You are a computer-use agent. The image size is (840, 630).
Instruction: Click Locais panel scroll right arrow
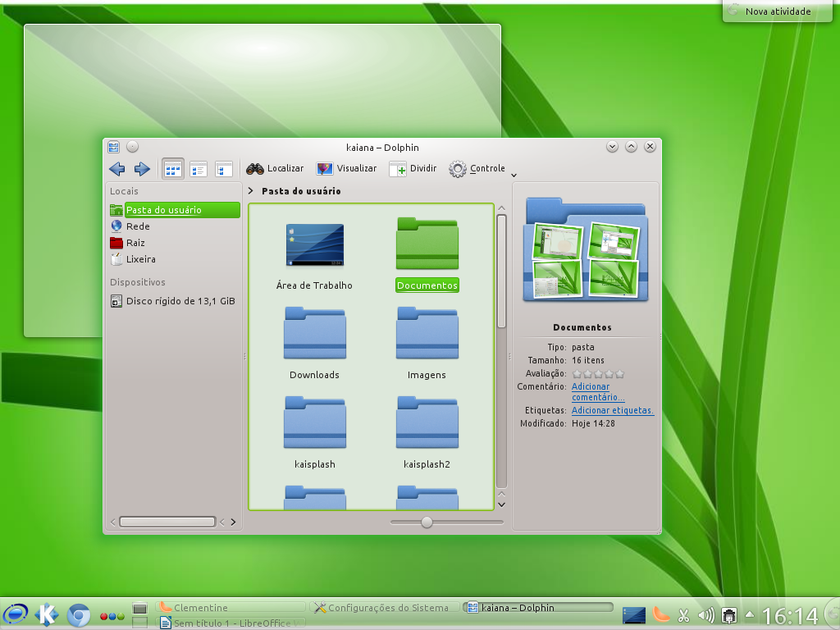click(233, 522)
